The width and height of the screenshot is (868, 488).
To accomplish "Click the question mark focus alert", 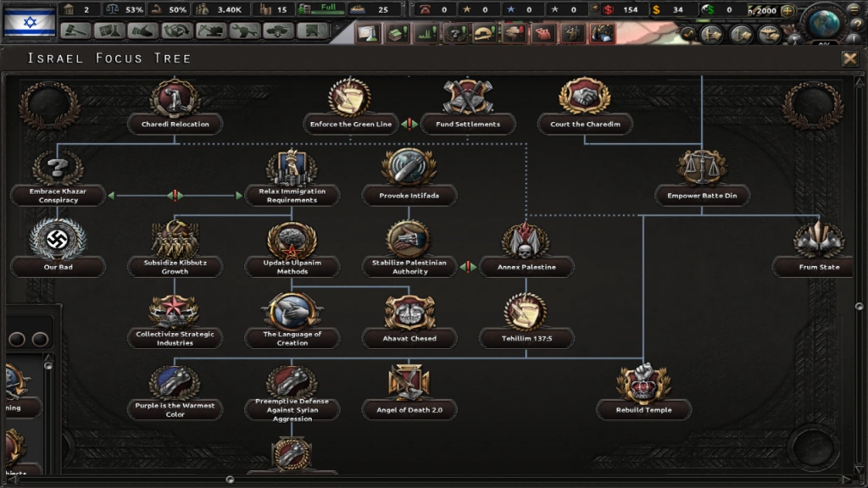I will [x=456, y=34].
